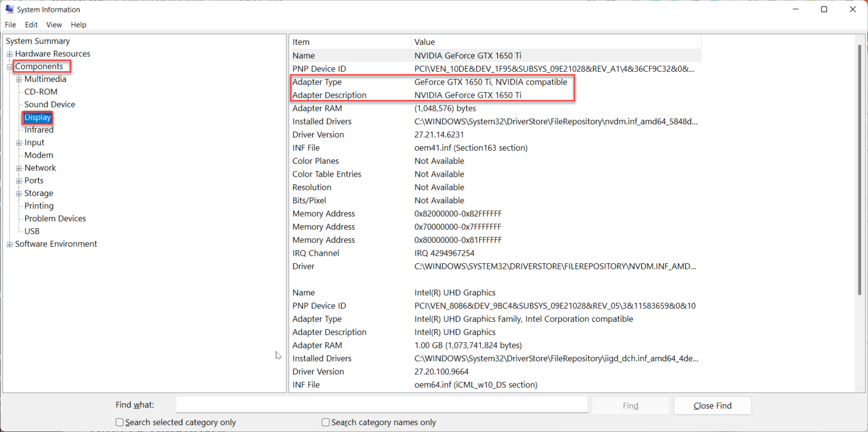The height and width of the screenshot is (432, 868).
Task: Click the Find what text field
Action: click(381, 405)
